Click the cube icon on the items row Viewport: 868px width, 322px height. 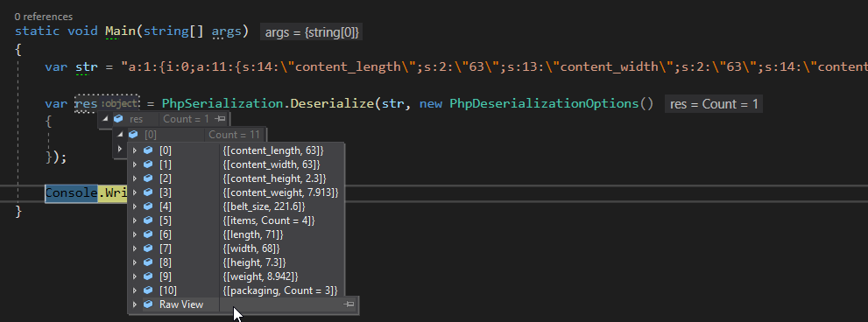coord(148,220)
